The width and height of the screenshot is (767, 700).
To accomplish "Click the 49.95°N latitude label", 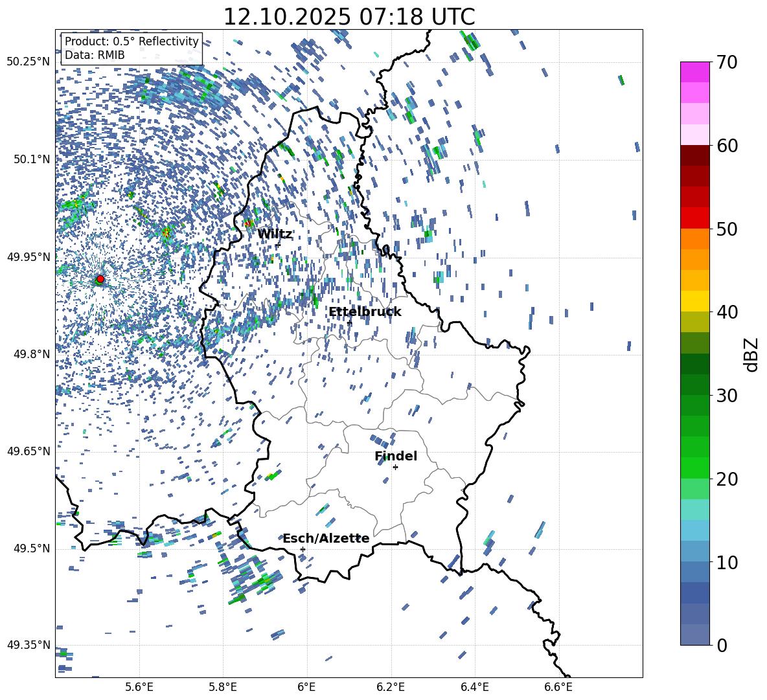I will pos(29,257).
